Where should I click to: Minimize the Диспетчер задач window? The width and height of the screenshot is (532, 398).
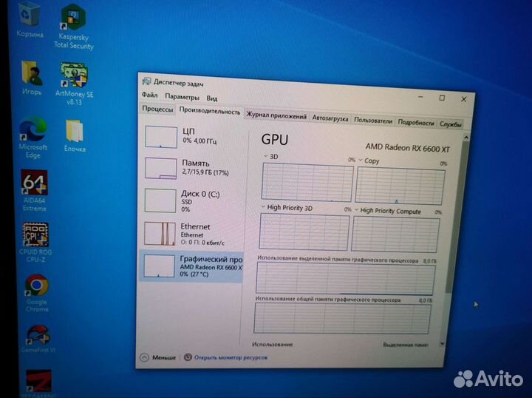420,97
